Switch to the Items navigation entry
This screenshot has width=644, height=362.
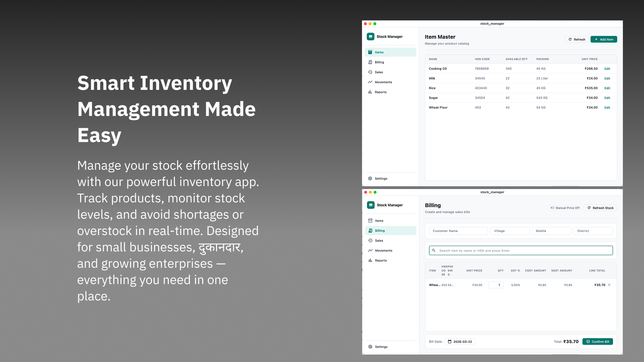point(379,221)
